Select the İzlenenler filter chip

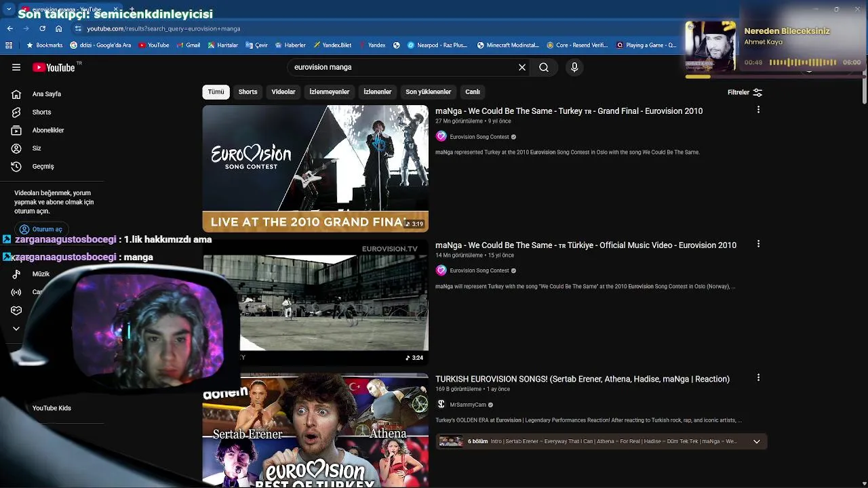point(377,91)
